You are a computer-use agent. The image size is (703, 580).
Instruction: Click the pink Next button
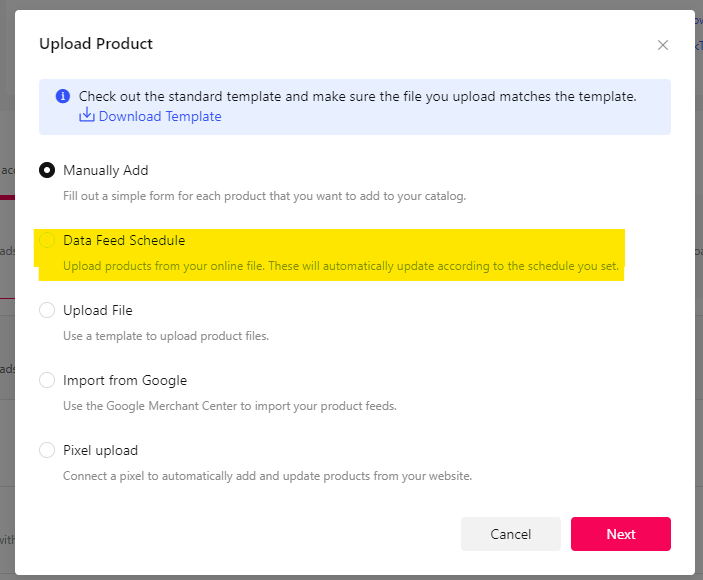(621, 534)
